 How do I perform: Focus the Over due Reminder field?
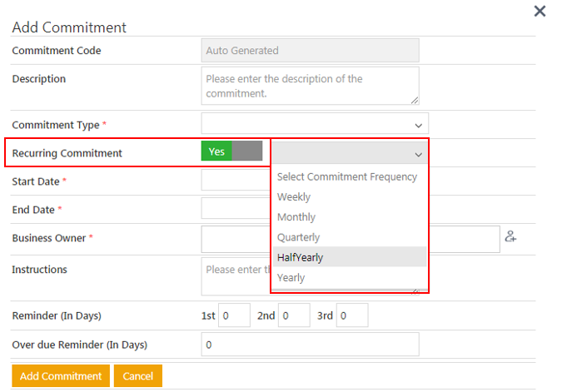(x=310, y=345)
